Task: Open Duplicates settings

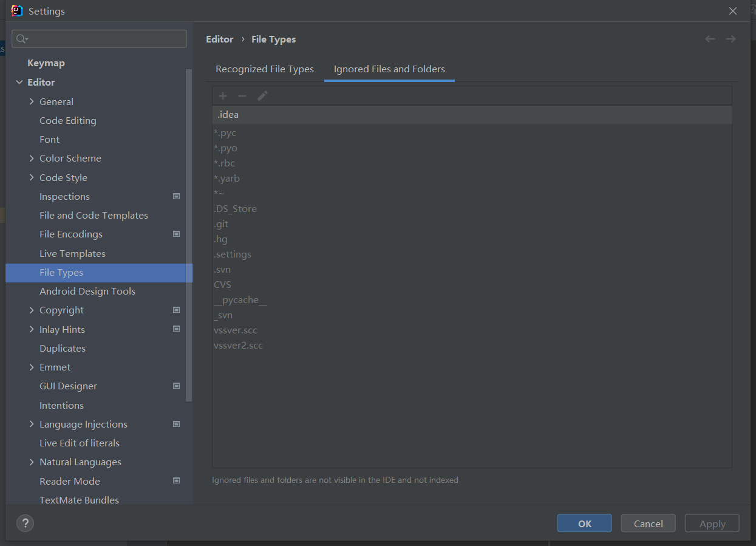Action: point(63,348)
